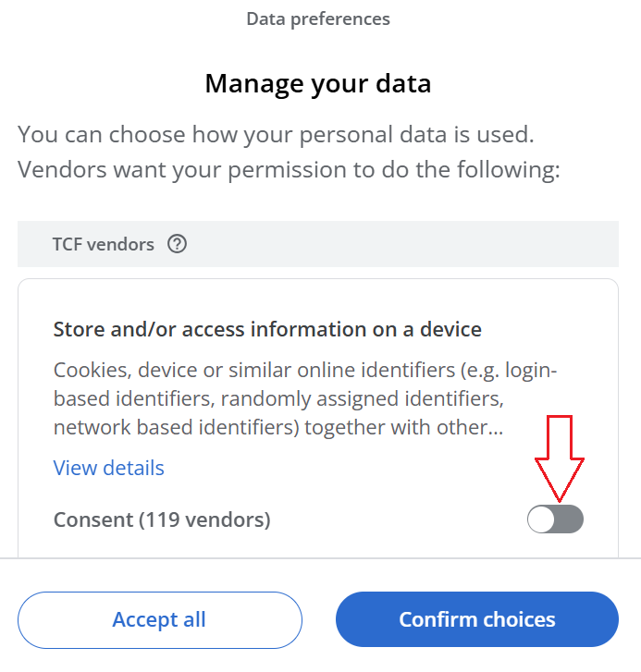Enable the Consent (119 vendors) toggle
Image resolution: width=641 pixels, height=672 pixels.
pos(555,519)
